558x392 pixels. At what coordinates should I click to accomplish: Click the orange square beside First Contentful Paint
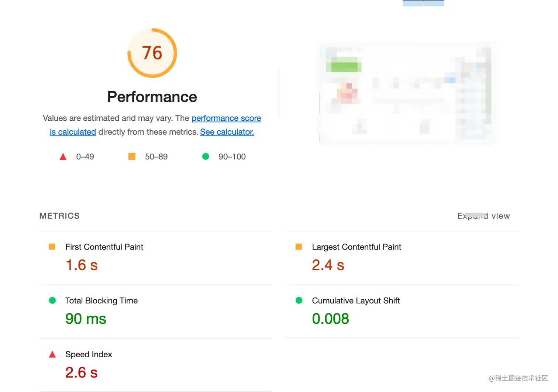(52, 247)
